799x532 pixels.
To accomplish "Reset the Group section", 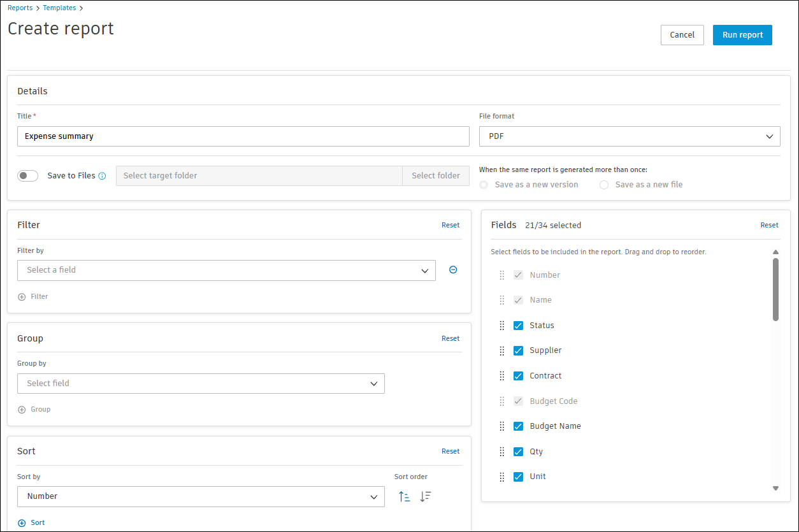I will 450,338.
